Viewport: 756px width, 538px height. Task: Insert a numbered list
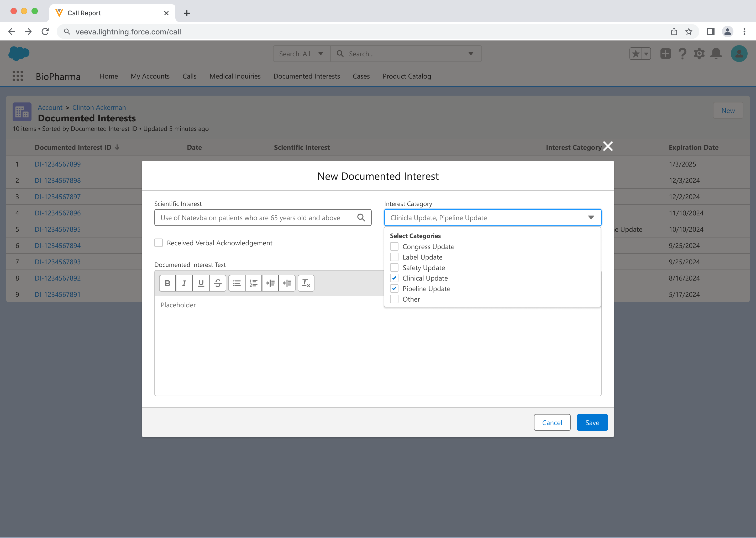point(253,283)
